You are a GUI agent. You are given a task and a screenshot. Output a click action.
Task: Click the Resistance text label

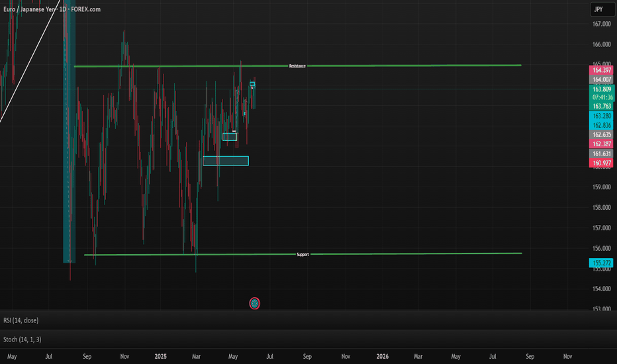coord(297,66)
